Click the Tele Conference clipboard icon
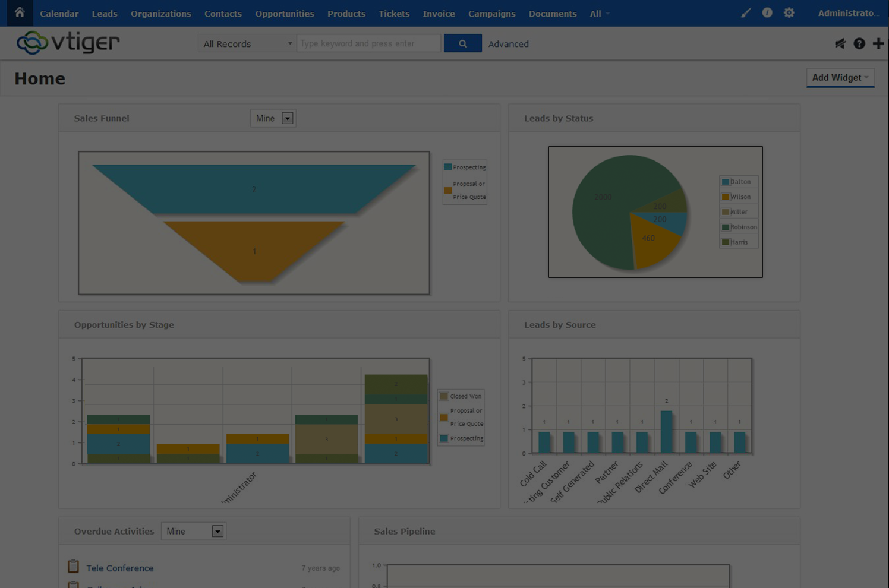The height and width of the screenshot is (588, 889). (73, 567)
